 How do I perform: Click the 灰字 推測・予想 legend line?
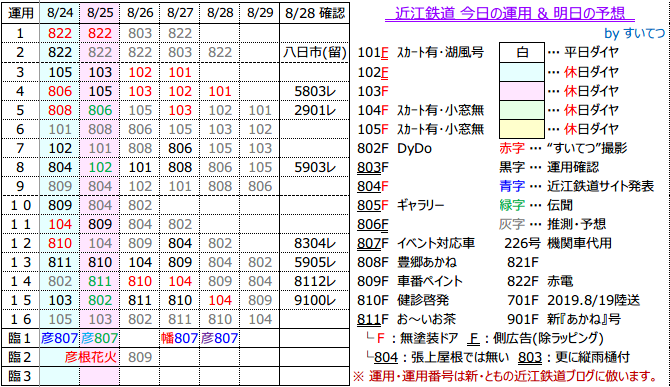click(x=552, y=224)
